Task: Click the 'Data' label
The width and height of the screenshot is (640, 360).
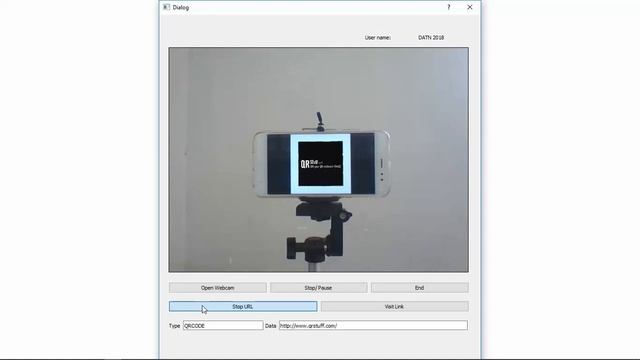Action: tap(271, 326)
